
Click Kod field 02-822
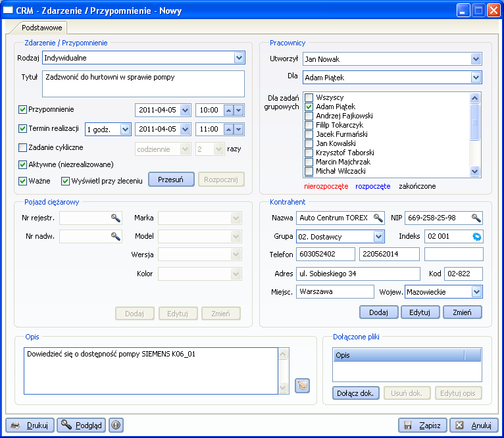tap(463, 274)
